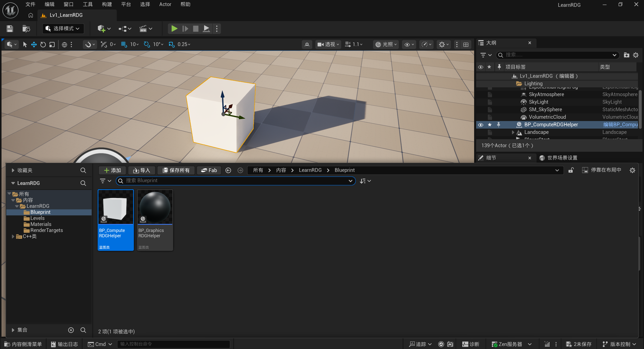Select the BP_GraphicsRDGHelper thumbnail

[155, 220]
